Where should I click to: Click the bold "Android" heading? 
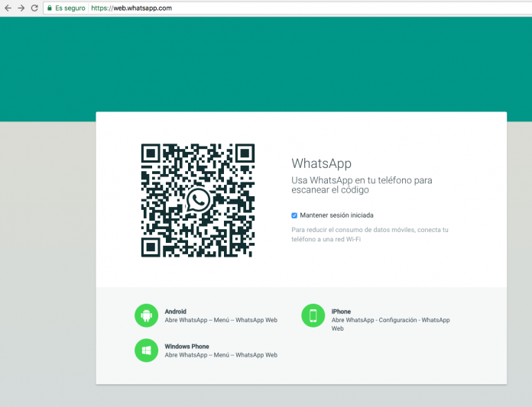[176, 312]
